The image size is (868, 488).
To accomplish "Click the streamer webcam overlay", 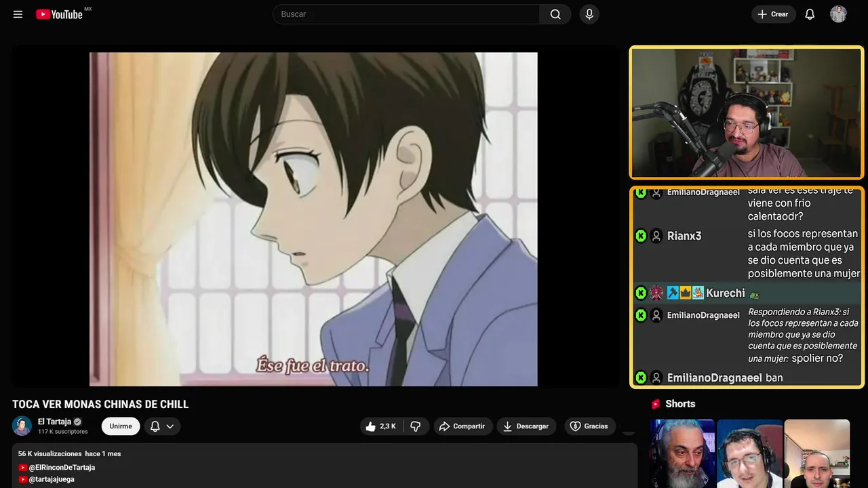I will point(747,113).
